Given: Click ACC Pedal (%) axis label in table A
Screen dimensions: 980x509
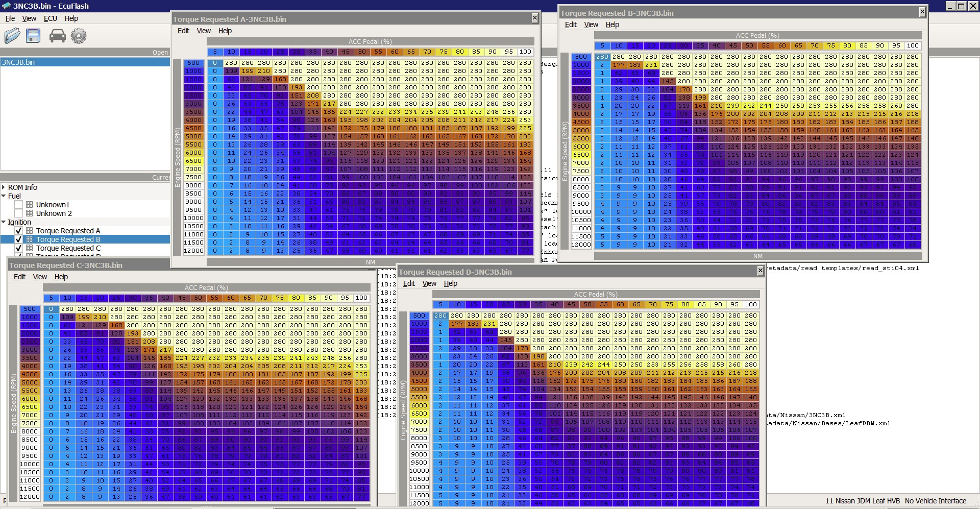Looking at the screenshot, I should tap(370, 42).
